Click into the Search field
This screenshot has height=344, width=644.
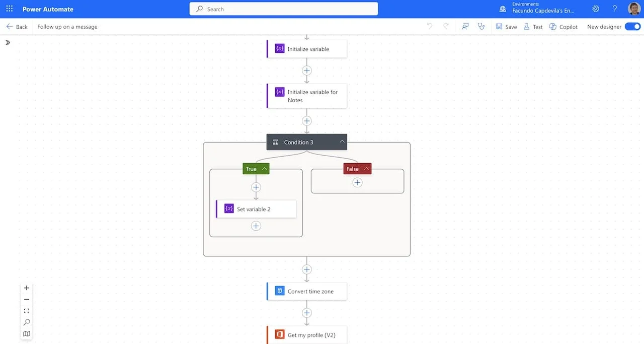coord(283,9)
